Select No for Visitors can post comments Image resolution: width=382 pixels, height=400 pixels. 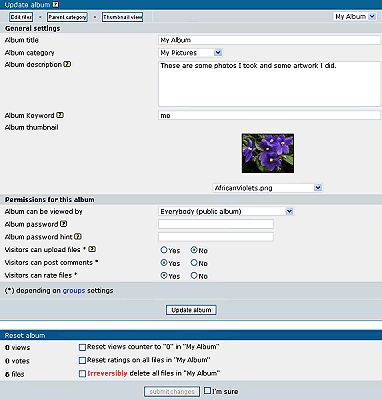click(x=194, y=263)
